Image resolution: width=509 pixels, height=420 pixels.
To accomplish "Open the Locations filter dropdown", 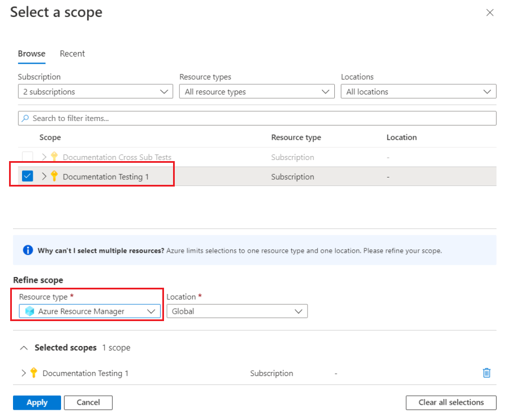I will click(418, 92).
